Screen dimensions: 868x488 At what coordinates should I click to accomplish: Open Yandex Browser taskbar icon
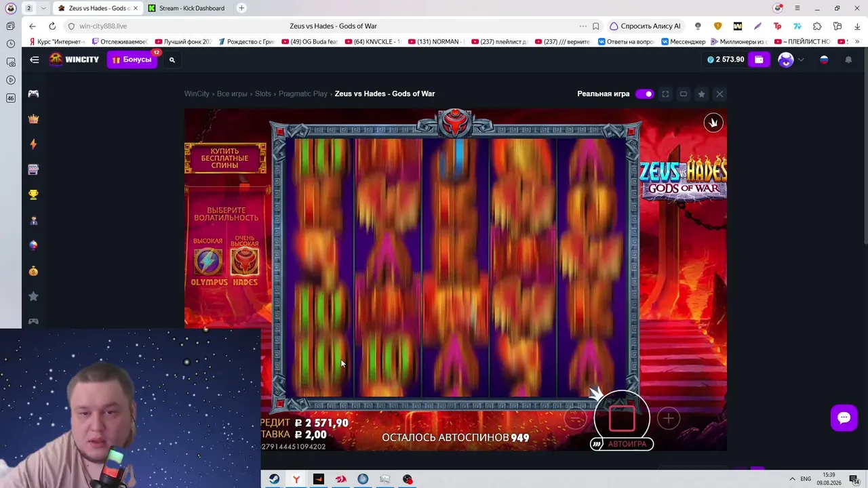296,479
